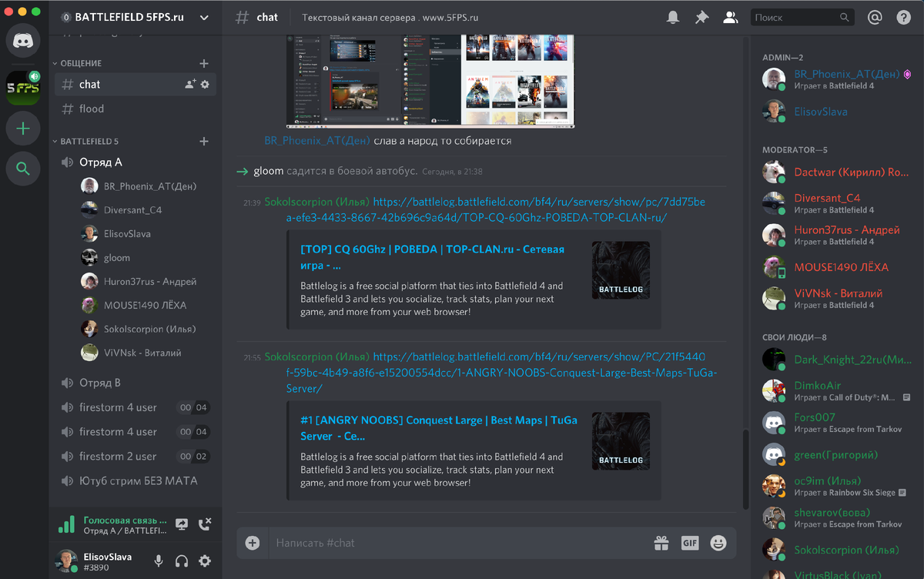The width and height of the screenshot is (924, 579).
Task: Attach file with plus button
Action: click(x=253, y=543)
